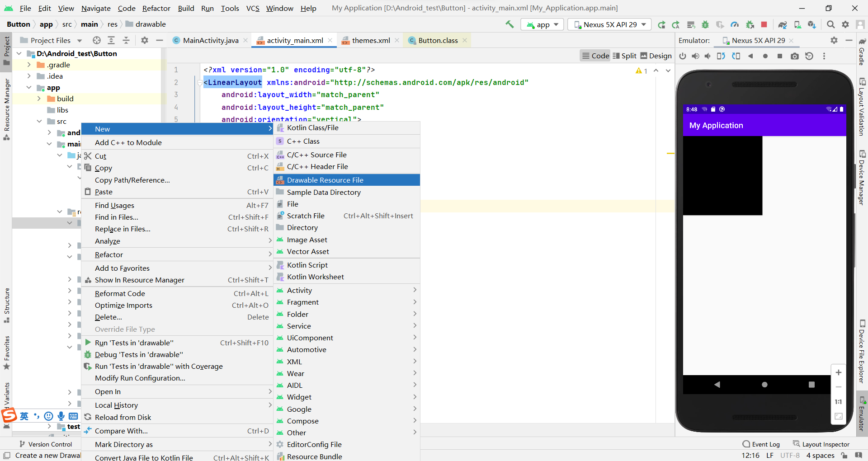Sync Project with Gradle Files
The width and height of the screenshot is (868, 461).
(783, 24)
